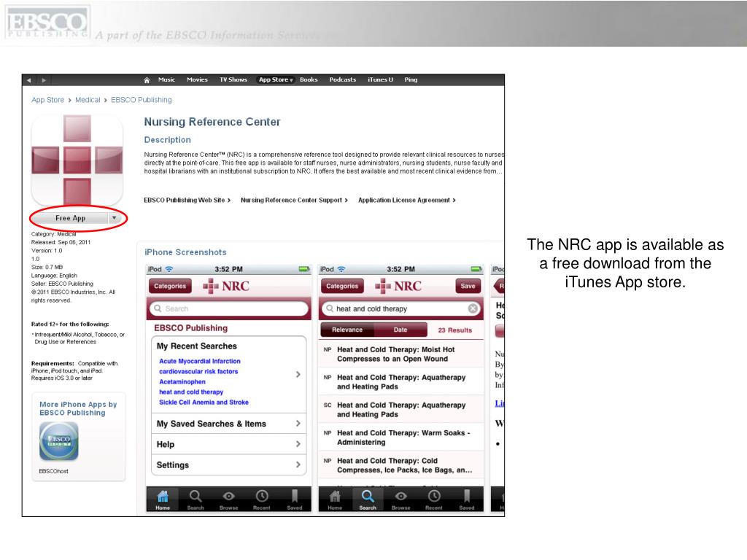The image size is (747, 560).
Task: Click Categories button in second iPhone screenshot
Action: [342, 286]
